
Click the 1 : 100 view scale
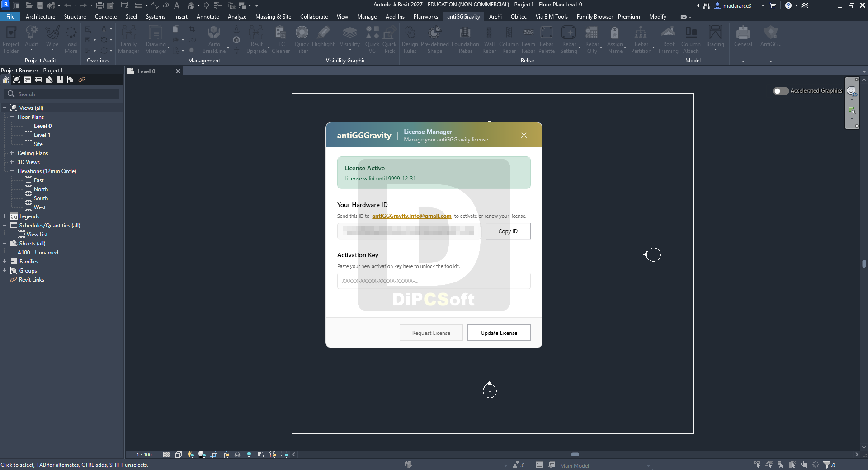click(x=144, y=455)
